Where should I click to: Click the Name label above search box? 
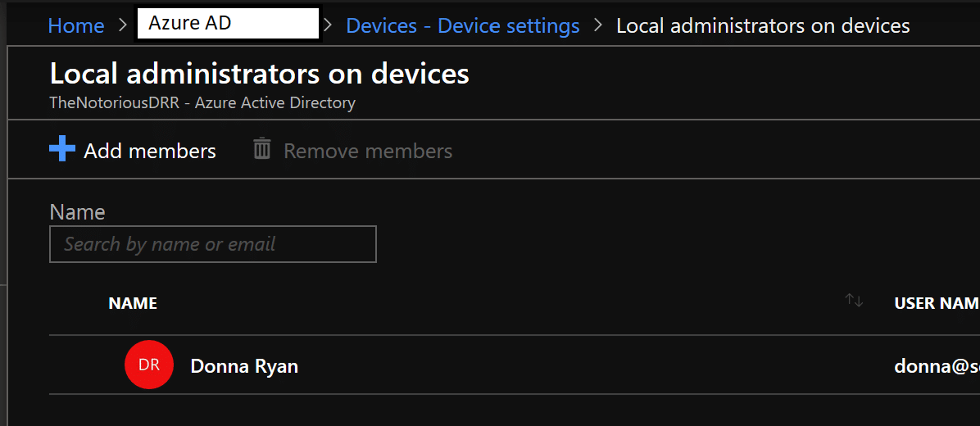(x=78, y=211)
